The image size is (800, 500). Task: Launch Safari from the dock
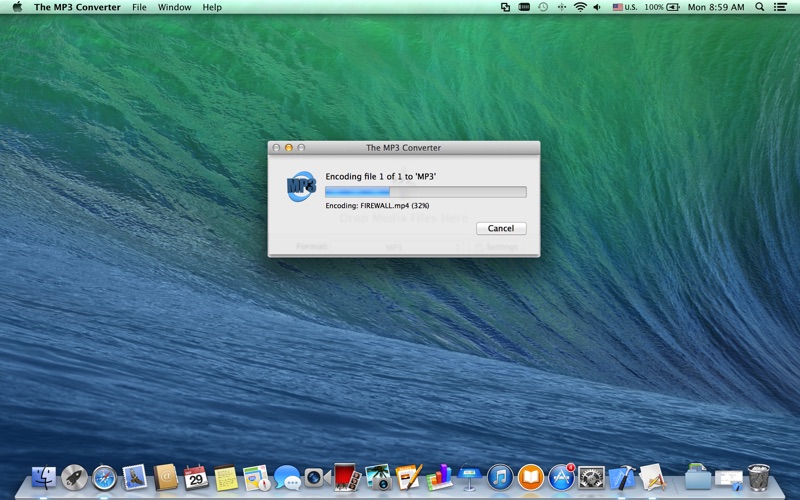(104, 478)
